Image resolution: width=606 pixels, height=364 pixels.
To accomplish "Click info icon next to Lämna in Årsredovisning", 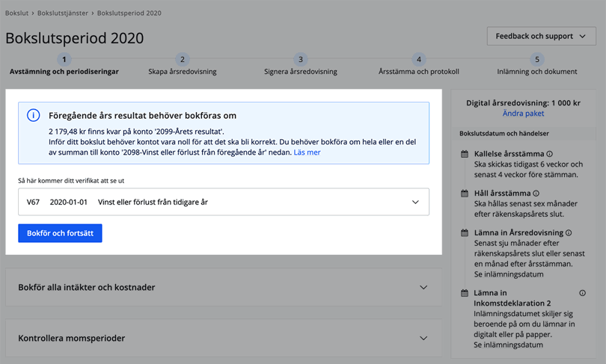I will (568, 233).
